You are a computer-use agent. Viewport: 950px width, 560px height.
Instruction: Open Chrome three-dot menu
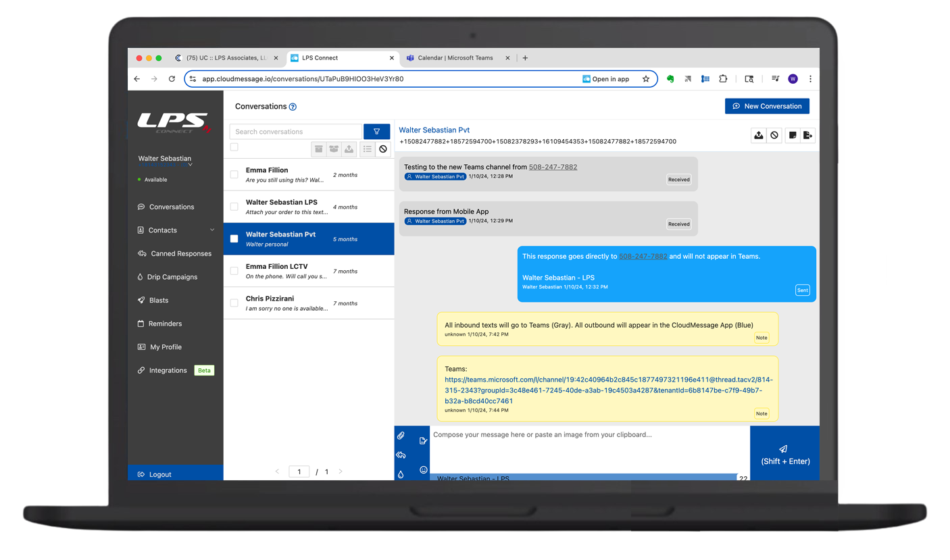point(810,79)
